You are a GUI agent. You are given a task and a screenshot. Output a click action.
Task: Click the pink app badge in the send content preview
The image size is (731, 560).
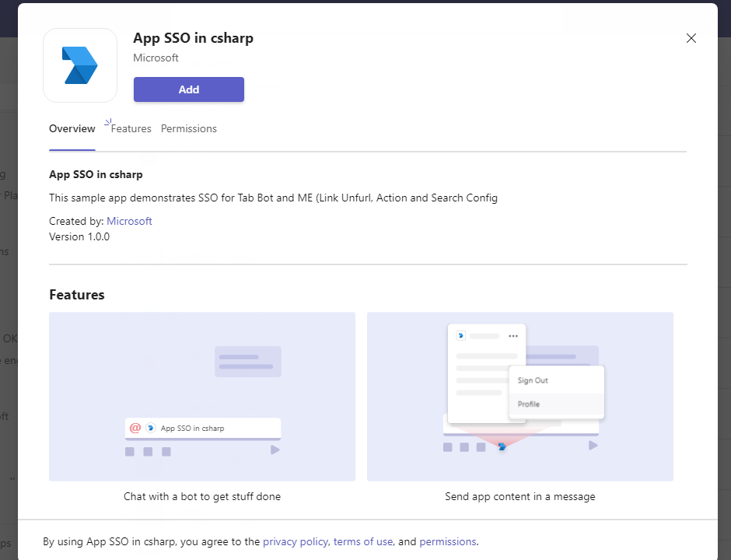pos(501,446)
